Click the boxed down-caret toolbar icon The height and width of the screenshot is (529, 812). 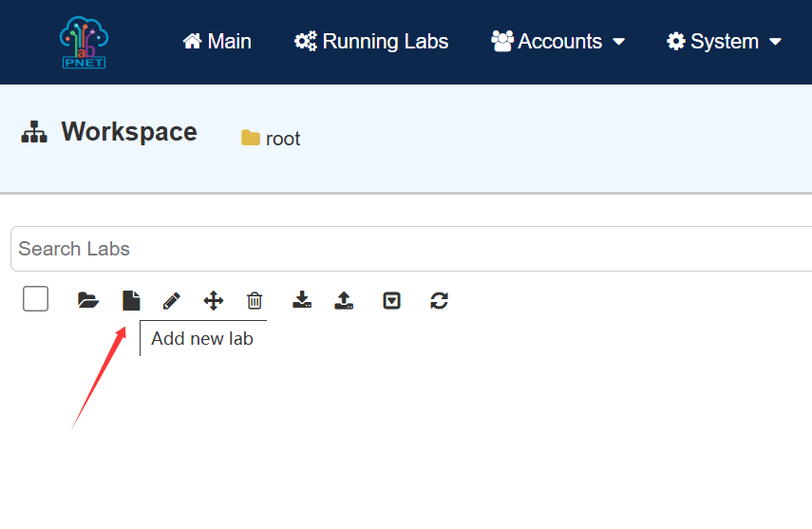[391, 301]
